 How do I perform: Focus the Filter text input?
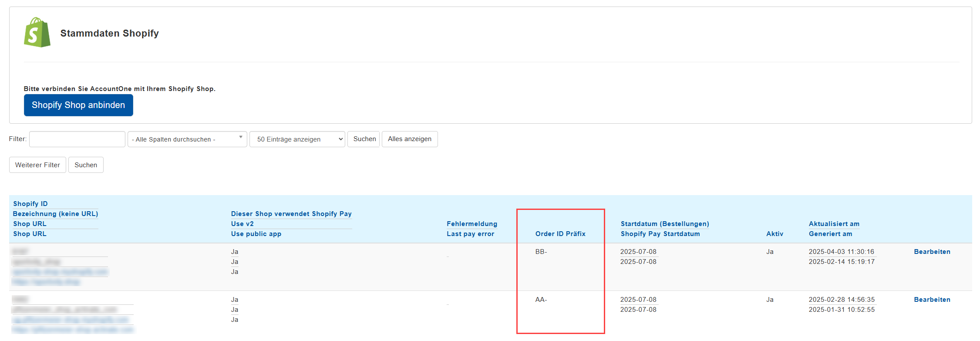(77, 139)
